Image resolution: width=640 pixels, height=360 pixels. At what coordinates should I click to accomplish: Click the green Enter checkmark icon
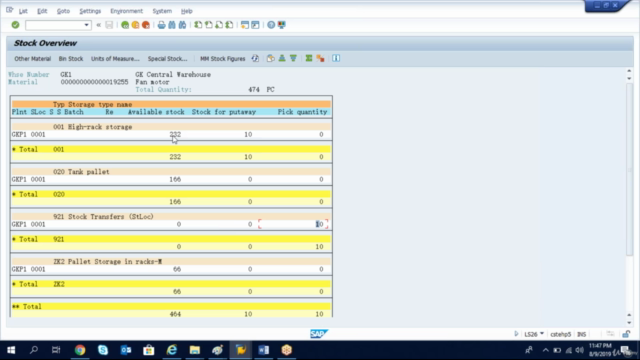click(15, 25)
